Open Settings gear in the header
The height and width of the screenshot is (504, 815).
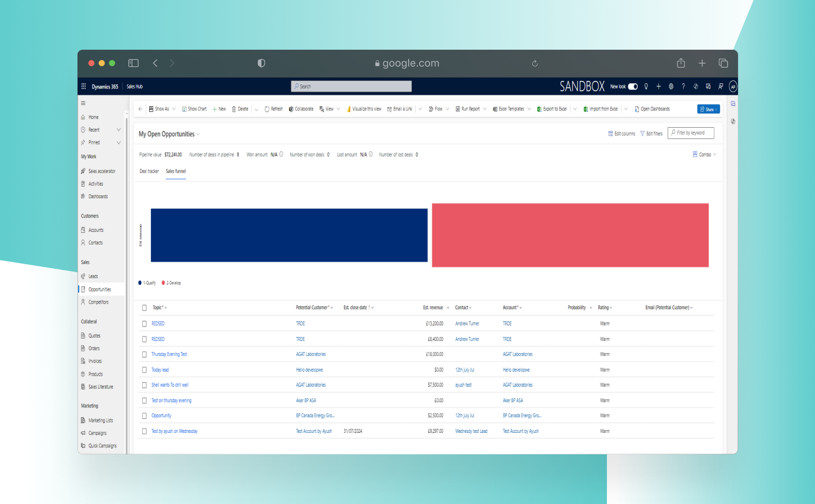670,86
